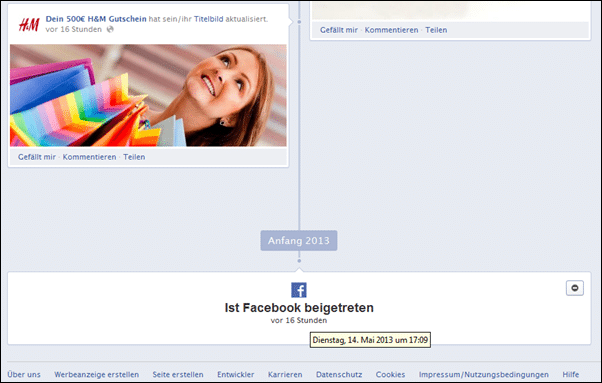Open the 'Seite erstellen' footer link

[x=178, y=375]
